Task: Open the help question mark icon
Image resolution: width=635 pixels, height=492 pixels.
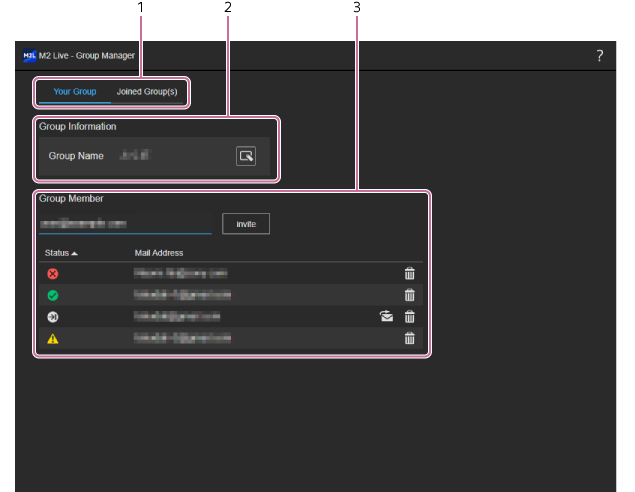Action: pyautogui.click(x=599, y=56)
